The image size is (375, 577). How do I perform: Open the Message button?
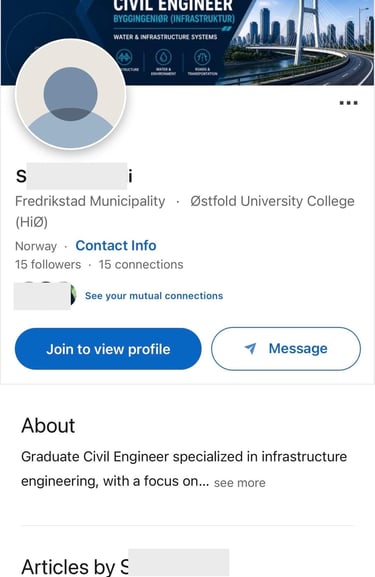click(286, 348)
